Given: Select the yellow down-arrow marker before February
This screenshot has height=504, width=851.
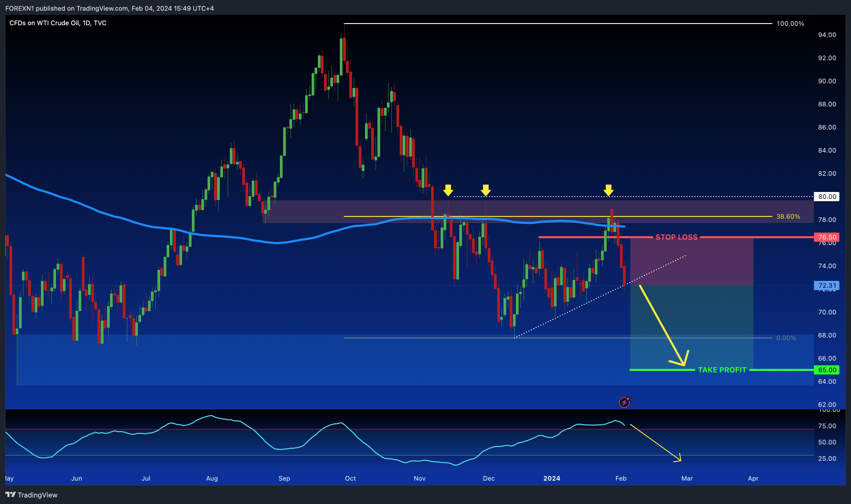Looking at the screenshot, I should [608, 190].
